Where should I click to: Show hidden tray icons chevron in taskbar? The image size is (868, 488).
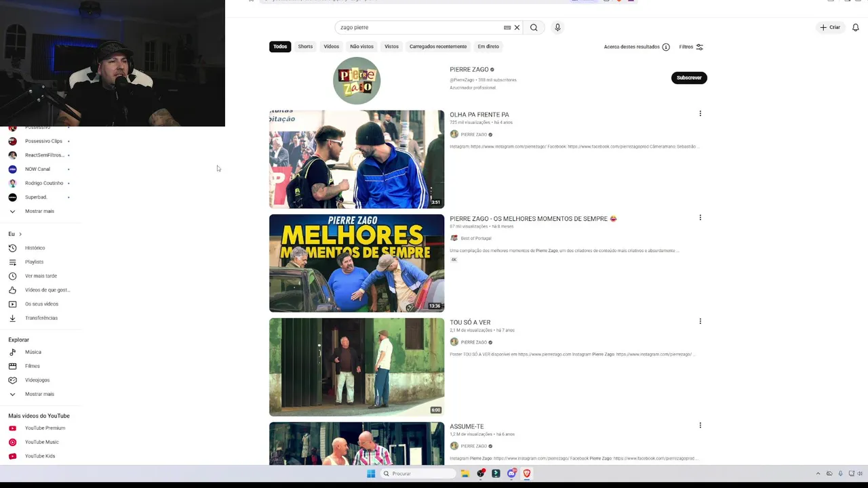pyautogui.click(x=818, y=474)
